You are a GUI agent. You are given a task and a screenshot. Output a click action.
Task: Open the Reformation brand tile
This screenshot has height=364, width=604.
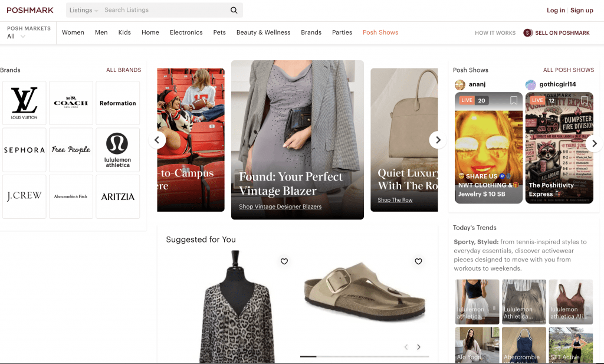[118, 103]
